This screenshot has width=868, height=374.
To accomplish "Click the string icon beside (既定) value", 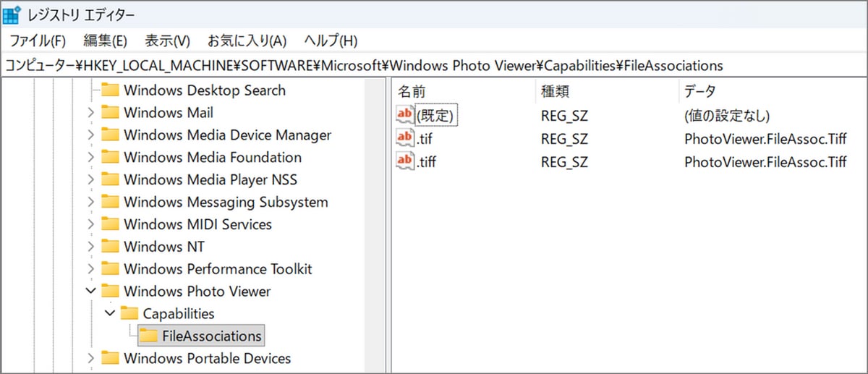I will coord(406,115).
